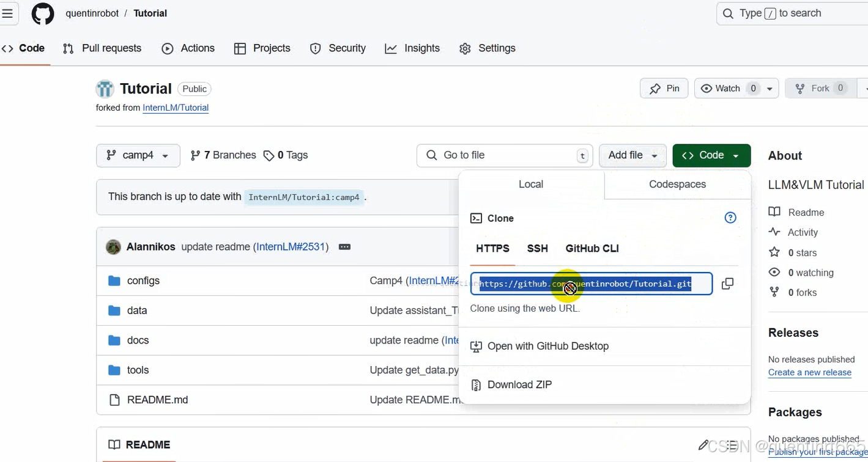
Task: Select the HTTPS clone option
Action: point(492,248)
